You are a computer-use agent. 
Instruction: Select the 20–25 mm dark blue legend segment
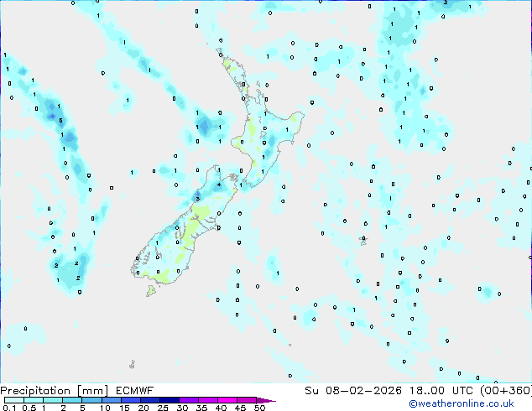pyautogui.click(x=149, y=400)
